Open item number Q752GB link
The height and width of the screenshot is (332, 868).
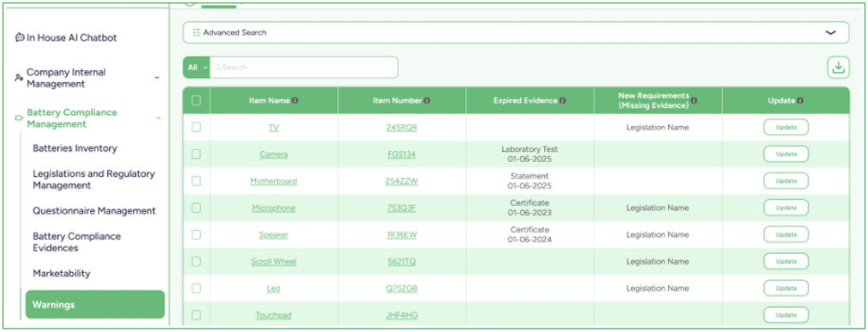pos(401,288)
